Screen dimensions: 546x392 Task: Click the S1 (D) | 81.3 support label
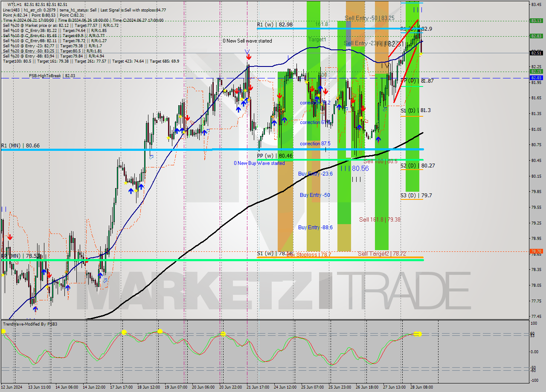415,110
